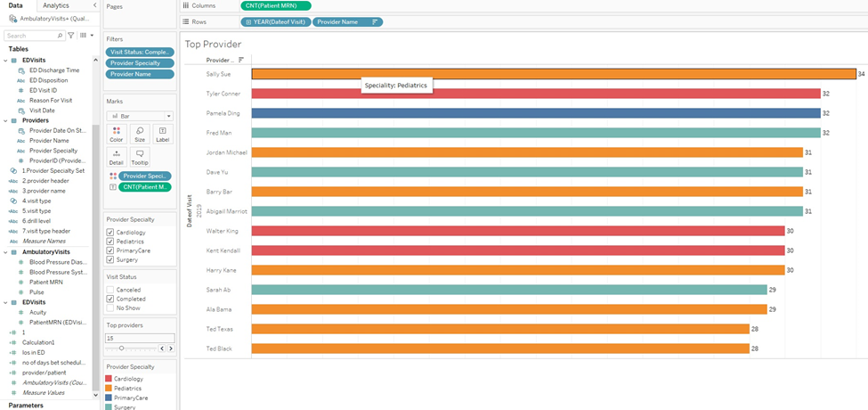Uncheck the PrimaryCare specialty checkbox
Viewport: 868px width, 410px height.
click(x=110, y=250)
